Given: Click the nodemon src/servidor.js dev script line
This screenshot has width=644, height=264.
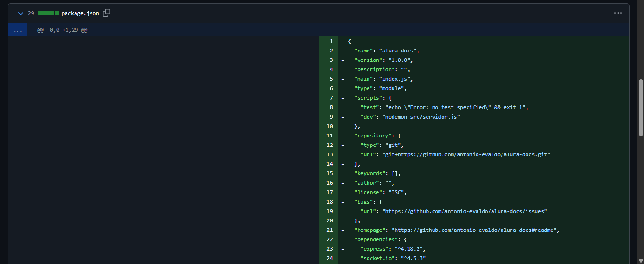Looking at the screenshot, I should pos(410,117).
